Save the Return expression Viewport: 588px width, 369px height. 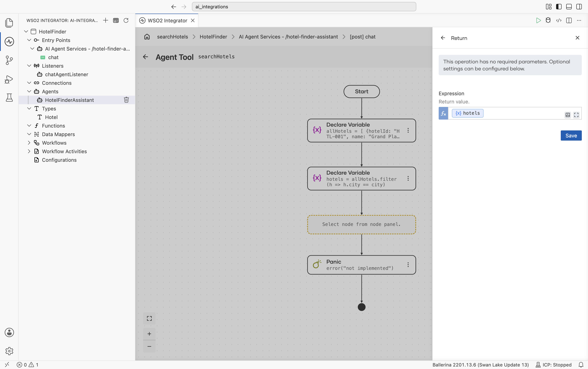tap(571, 136)
